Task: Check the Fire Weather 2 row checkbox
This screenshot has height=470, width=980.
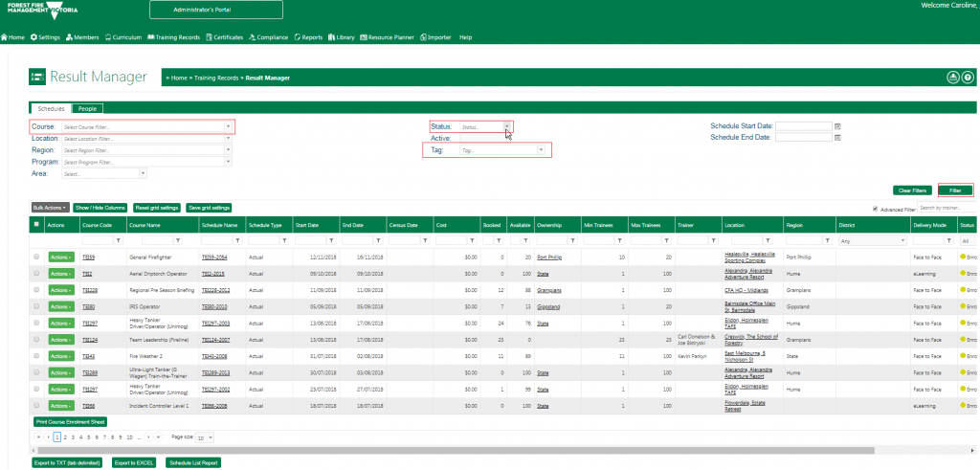Action: coord(36,356)
